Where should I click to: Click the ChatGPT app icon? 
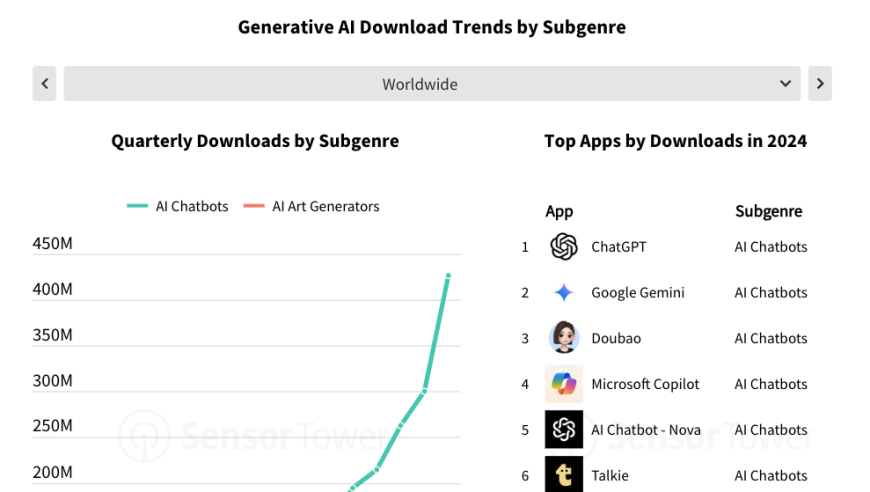(x=564, y=247)
